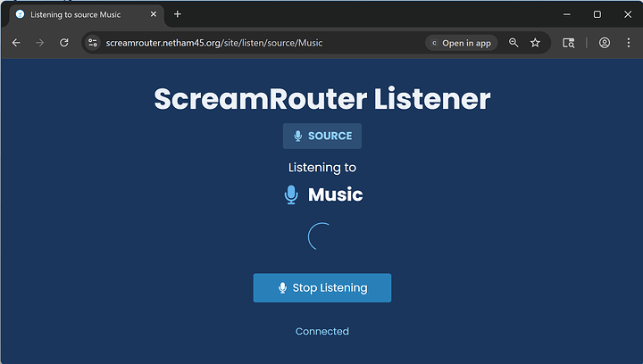Open the browser side panel icon
The height and width of the screenshot is (364, 643).
click(x=569, y=43)
